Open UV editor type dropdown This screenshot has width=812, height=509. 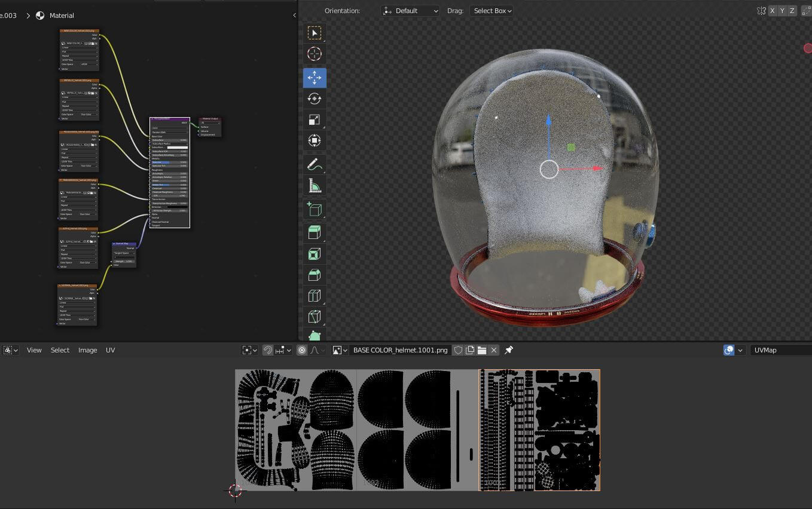11,350
